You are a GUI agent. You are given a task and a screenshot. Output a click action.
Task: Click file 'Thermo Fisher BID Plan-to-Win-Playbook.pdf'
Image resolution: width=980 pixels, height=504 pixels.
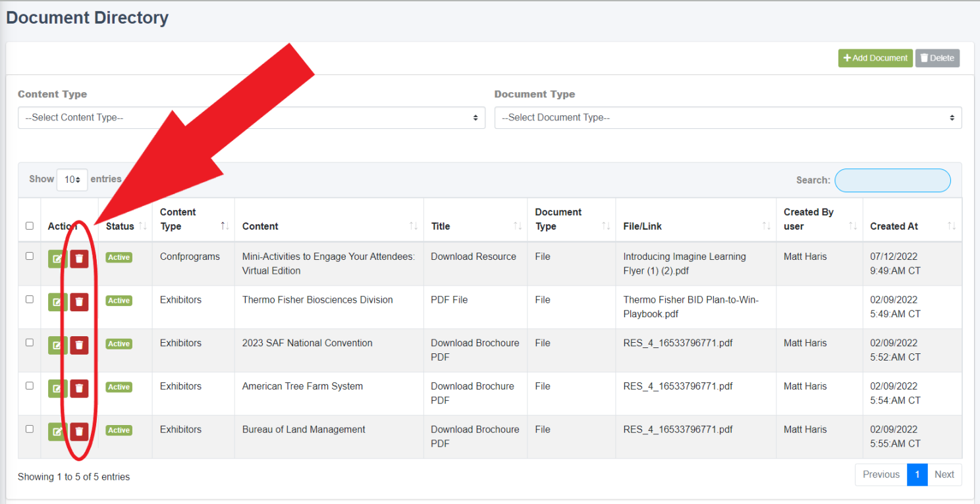(x=691, y=307)
